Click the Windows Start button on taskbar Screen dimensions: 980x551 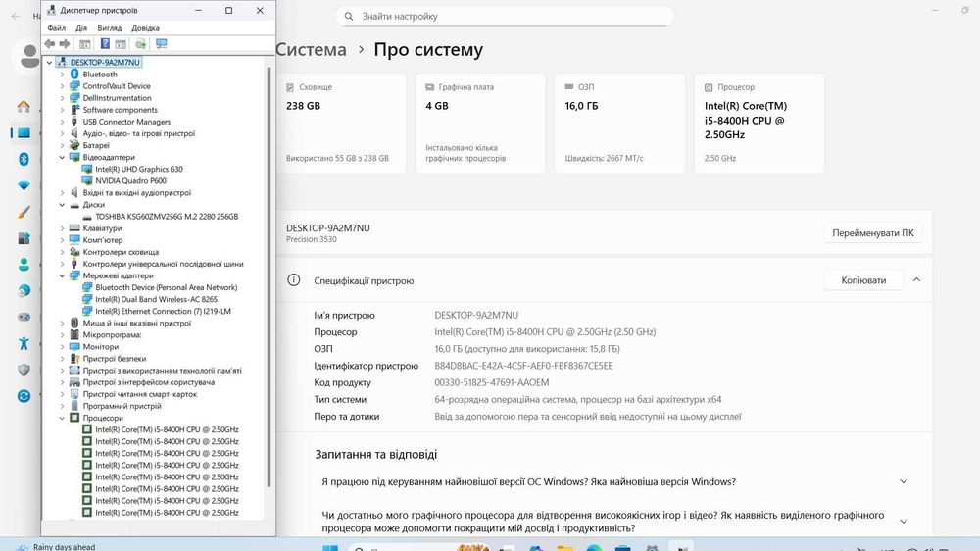click(330, 548)
